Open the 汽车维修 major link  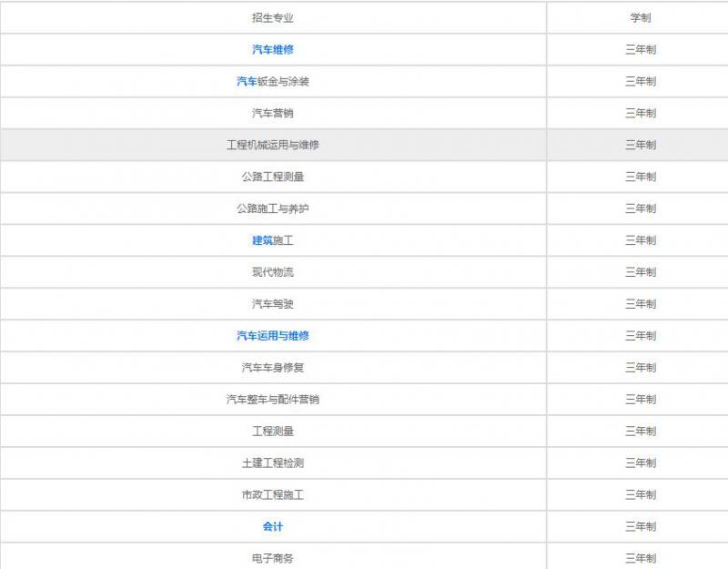click(x=270, y=48)
